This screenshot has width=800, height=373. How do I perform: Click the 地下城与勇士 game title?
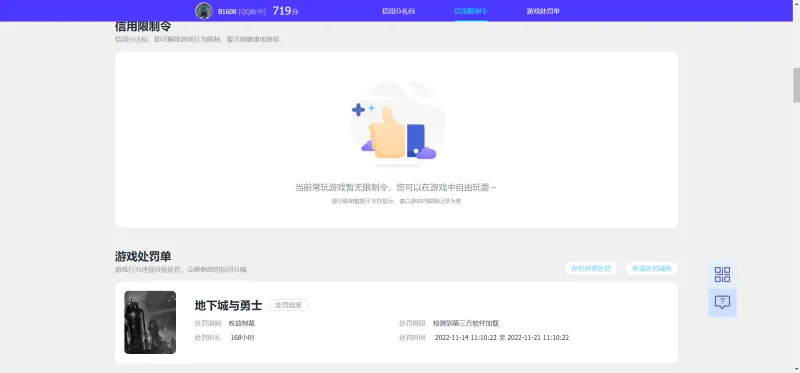pos(228,306)
